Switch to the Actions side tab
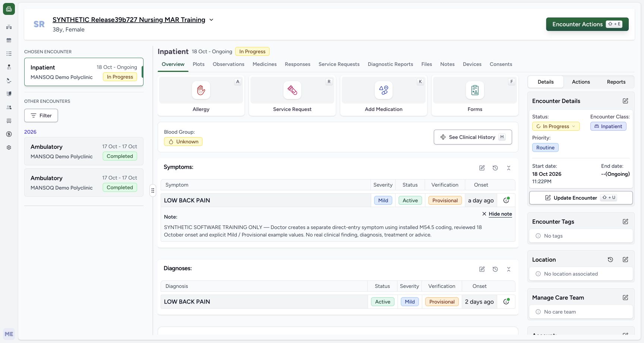 pos(581,82)
